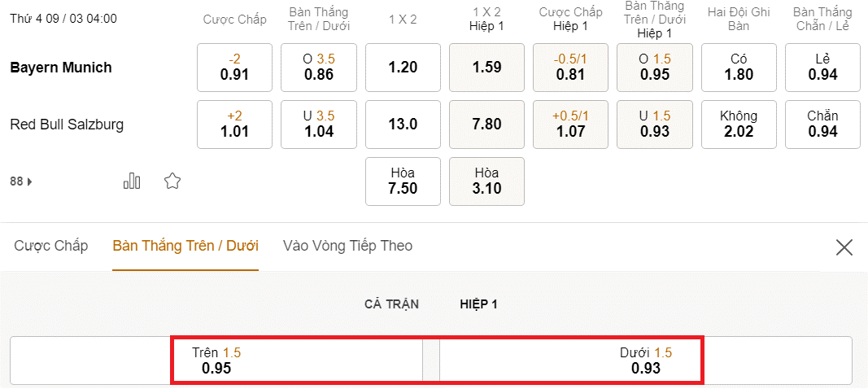Switch to CẢ TRẬN sub-tab
Image resolution: width=868 pixels, height=389 pixels.
[391, 304]
